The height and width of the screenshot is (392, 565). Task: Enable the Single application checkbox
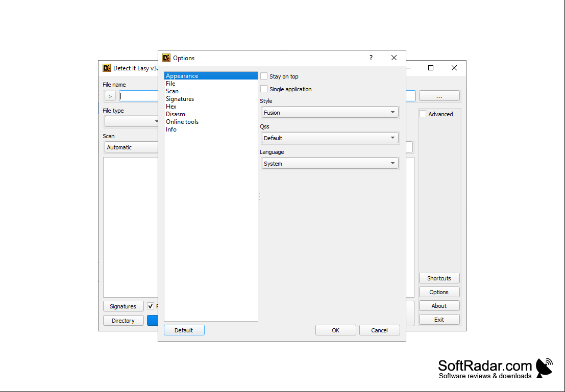tap(264, 89)
